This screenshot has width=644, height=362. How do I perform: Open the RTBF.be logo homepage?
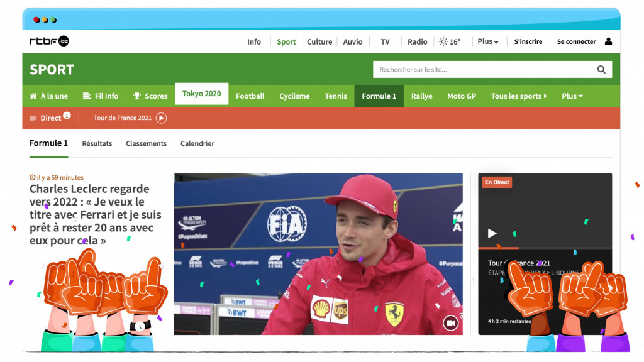coord(49,41)
